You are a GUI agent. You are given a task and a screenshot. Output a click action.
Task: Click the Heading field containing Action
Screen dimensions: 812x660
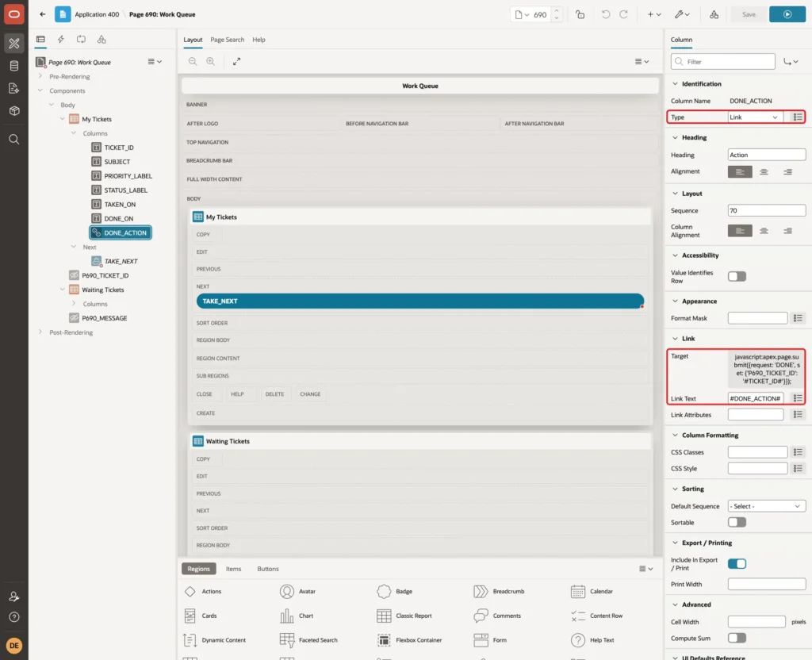[767, 155]
